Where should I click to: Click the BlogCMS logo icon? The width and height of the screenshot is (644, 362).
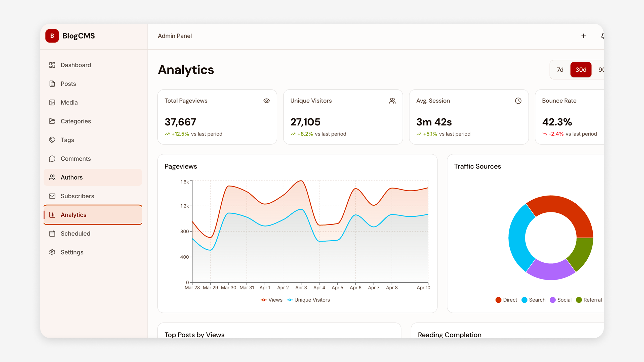pyautogui.click(x=52, y=36)
